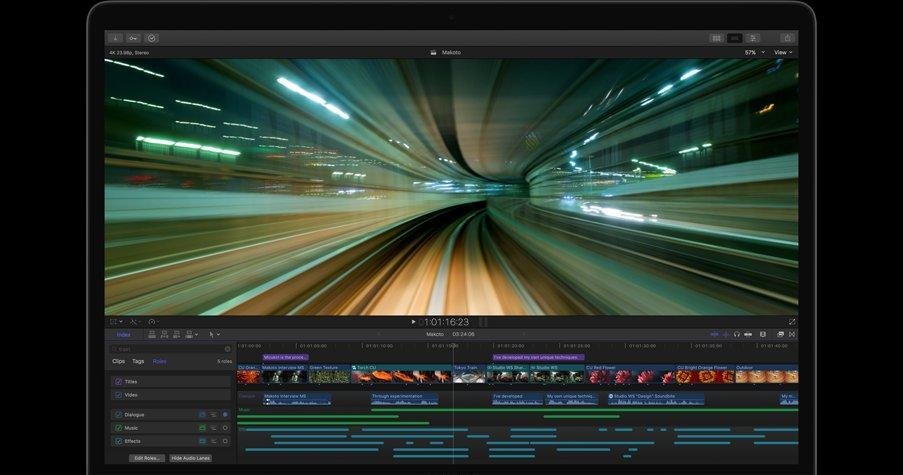This screenshot has width=903, height=475.
Task: Click the Hide Audio Lanes button
Action: pyautogui.click(x=191, y=458)
